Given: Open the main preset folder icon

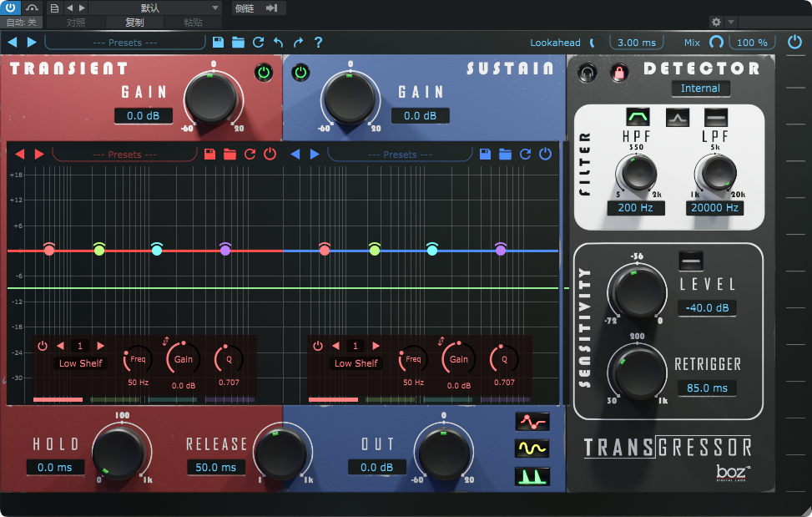Looking at the screenshot, I should (238, 43).
